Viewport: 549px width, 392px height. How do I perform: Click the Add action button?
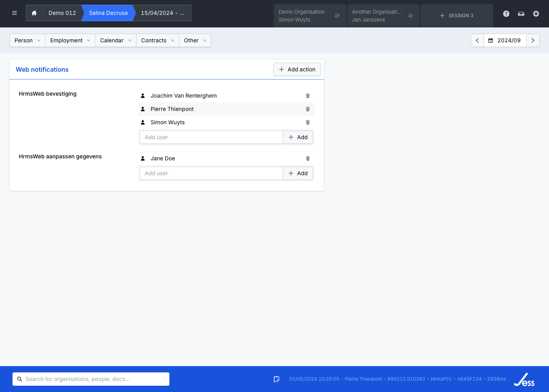pyautogui.click(x=297, y=69)
